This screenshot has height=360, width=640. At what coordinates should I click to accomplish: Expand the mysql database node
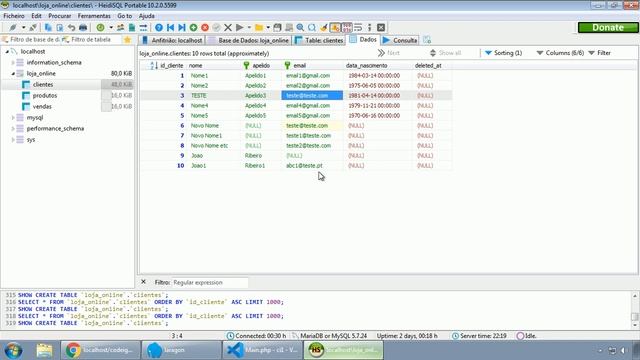[13, 118]
